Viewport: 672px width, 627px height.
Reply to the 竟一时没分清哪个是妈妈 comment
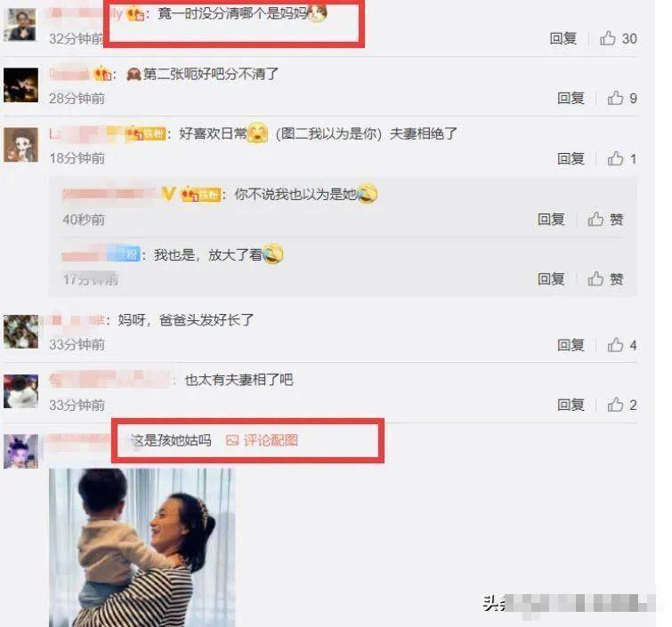coord(563,38)
